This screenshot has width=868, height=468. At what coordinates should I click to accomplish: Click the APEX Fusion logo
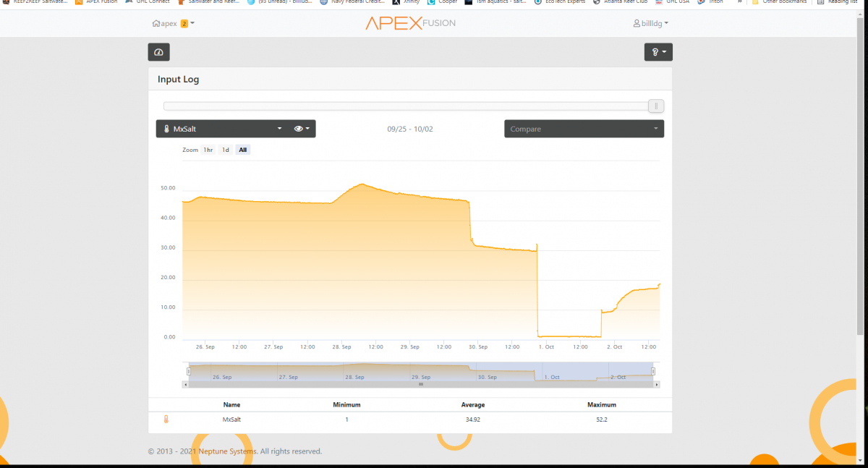tap(410, 23)
